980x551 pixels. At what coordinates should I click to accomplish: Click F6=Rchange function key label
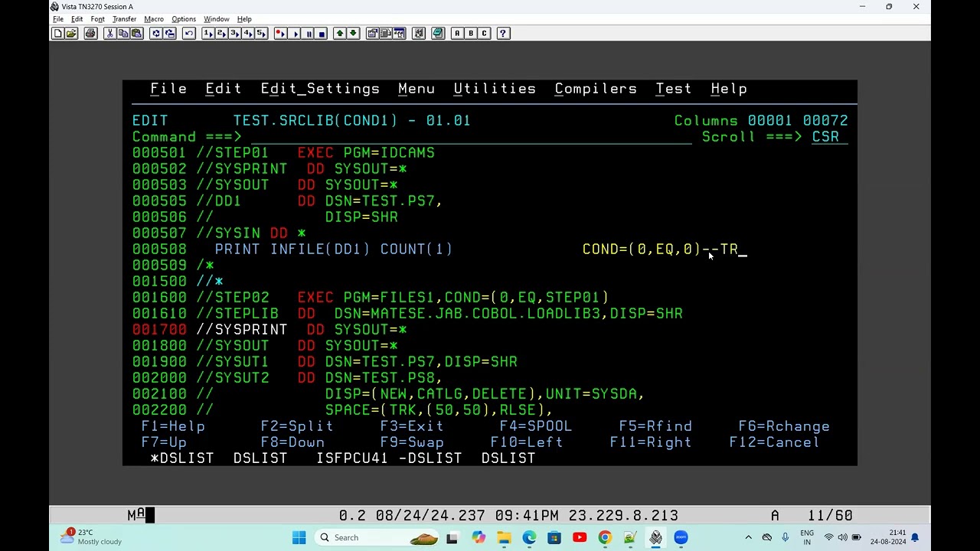pyautogui.click(x=784, y=426)
